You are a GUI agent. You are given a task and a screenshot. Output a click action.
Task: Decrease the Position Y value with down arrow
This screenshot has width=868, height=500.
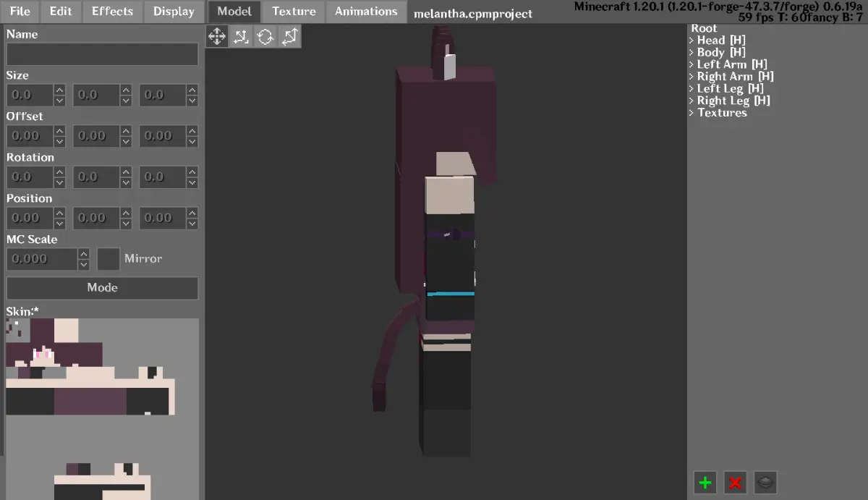(x=126, y=224)
